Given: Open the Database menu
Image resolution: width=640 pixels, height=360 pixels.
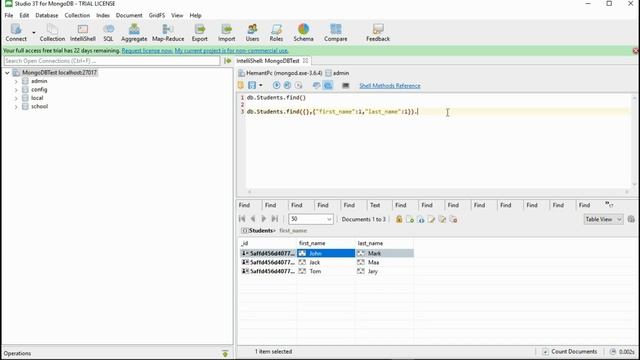Looking at the screenshot, I should (x=47, y=15).
